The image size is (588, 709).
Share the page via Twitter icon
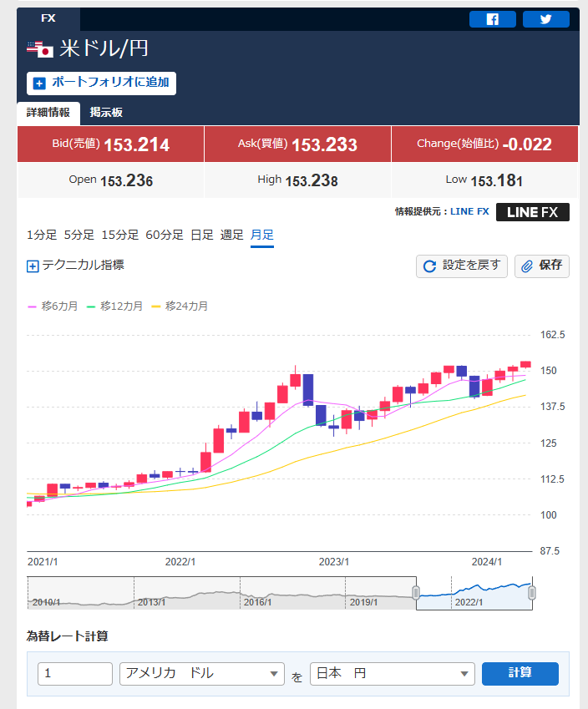tap(545, 19)
